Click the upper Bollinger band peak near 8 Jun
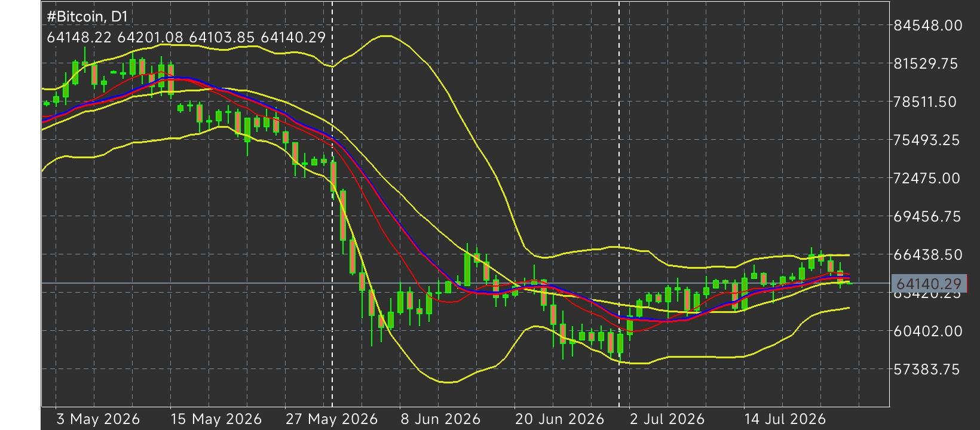 tap(386, 36)
